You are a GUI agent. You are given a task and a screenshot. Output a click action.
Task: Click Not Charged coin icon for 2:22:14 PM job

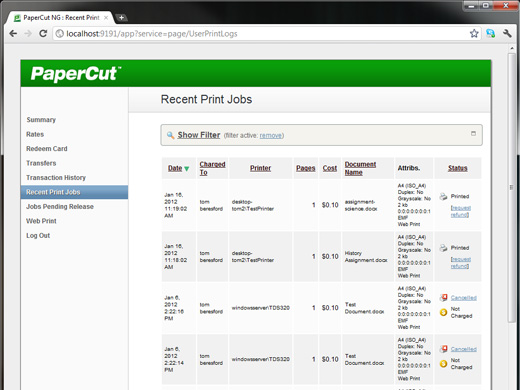[443, 364]
